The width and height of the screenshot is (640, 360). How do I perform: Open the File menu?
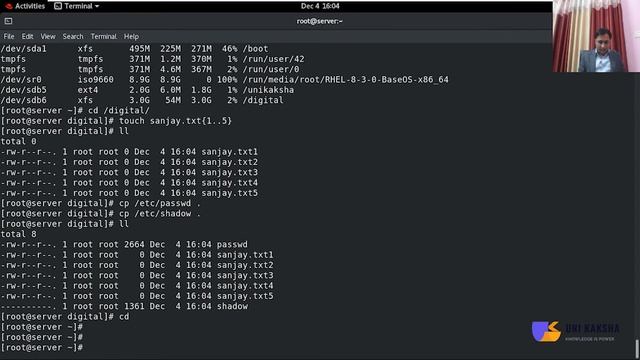[x=9, y=36]
